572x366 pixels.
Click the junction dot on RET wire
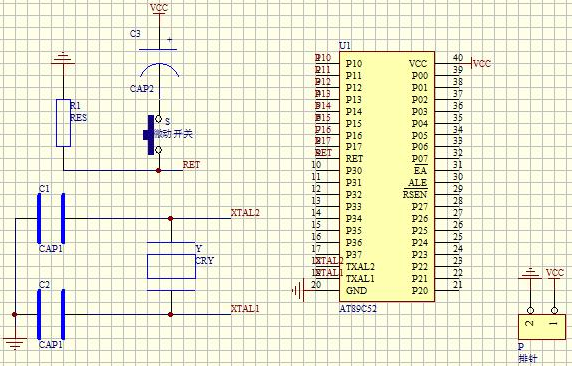pos(158,170)
